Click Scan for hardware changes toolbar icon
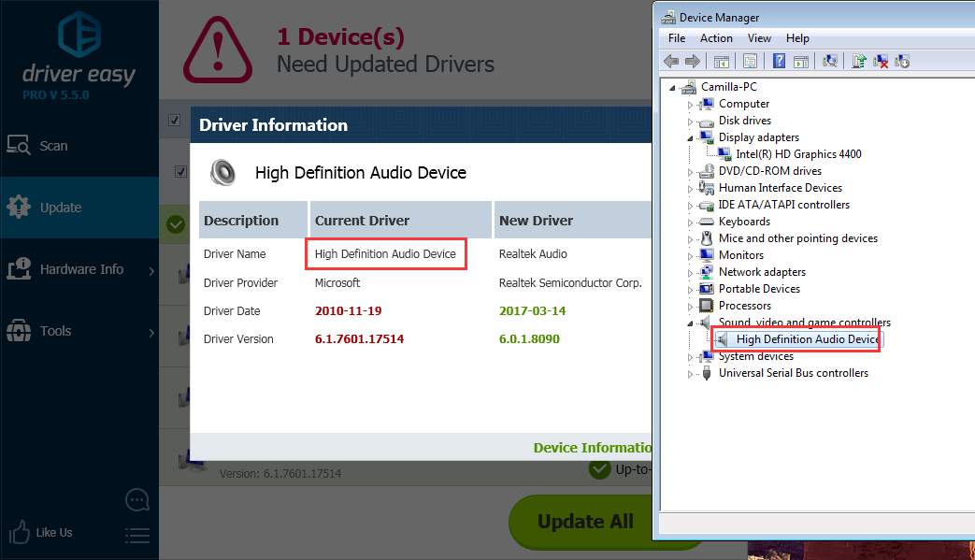Screen dimensions: 975x560 (829, 61)
